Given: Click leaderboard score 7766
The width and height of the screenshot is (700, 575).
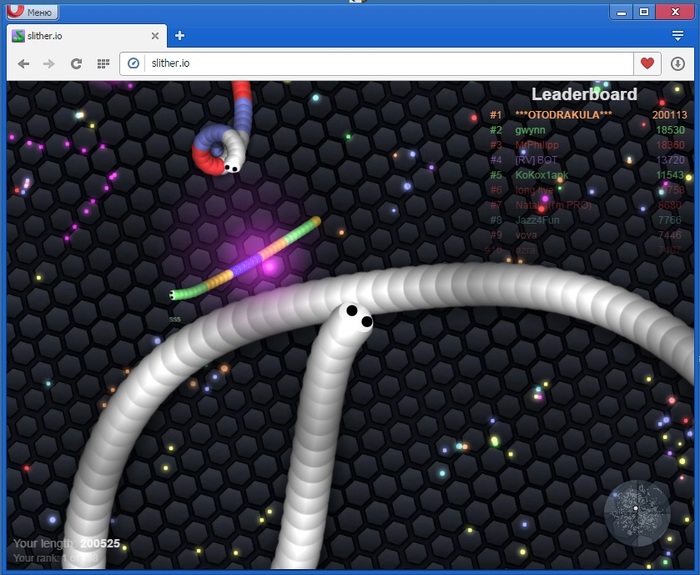Looking at the screenshot, I should 670,220.
